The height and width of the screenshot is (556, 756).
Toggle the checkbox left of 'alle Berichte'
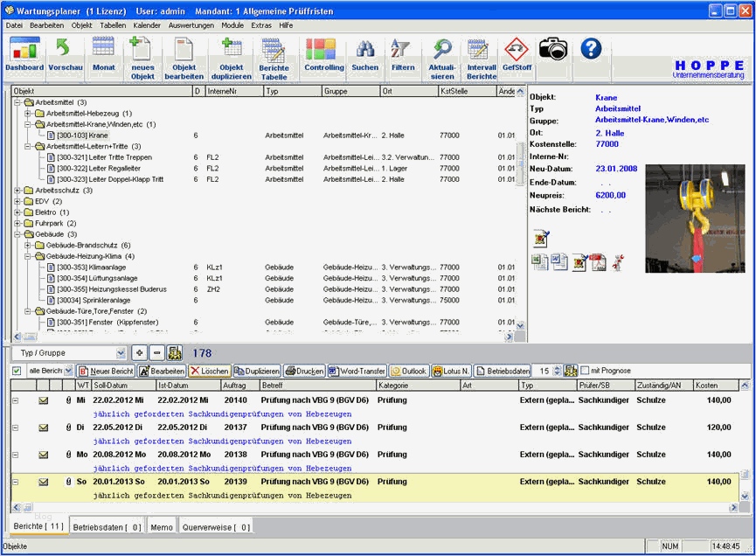click(17, 371)
